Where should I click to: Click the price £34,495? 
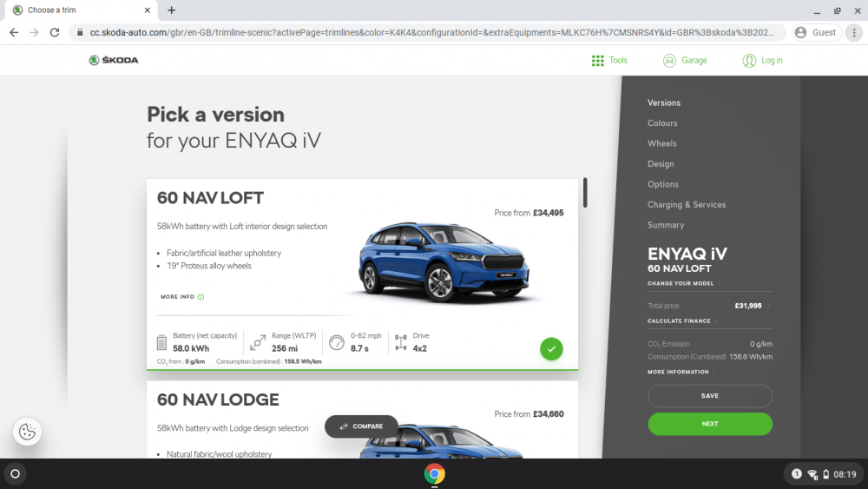pos(548,213)
